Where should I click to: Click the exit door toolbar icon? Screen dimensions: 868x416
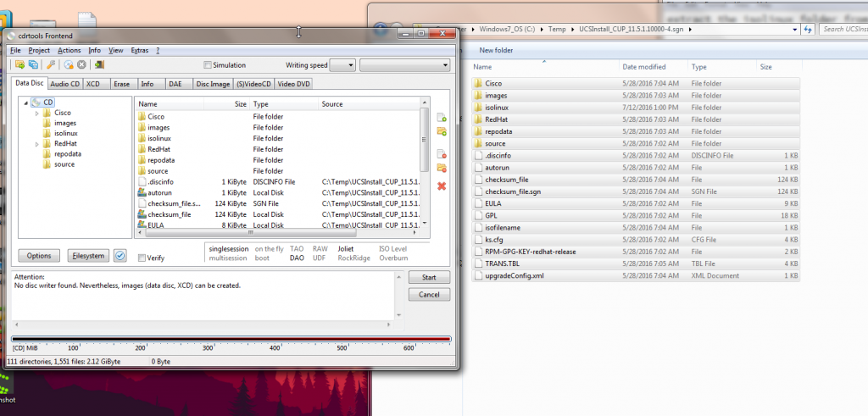(x=99, y=64)
